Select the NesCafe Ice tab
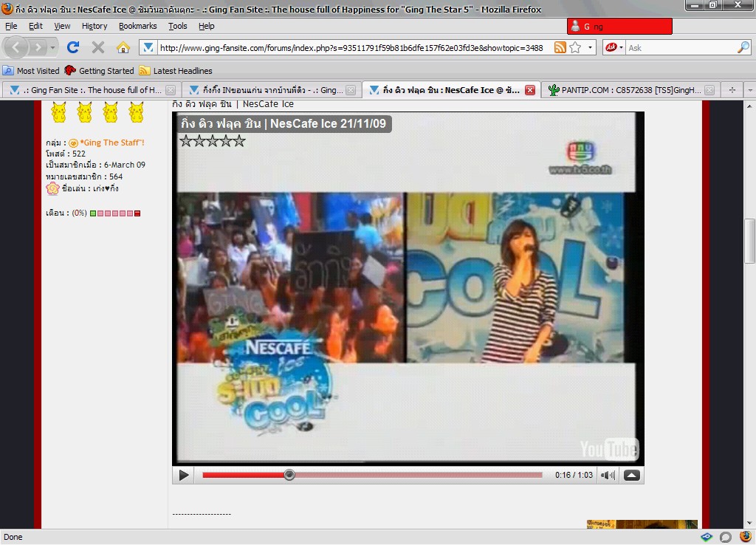This screenshot has height=545, width=756. tap(444, 90)
